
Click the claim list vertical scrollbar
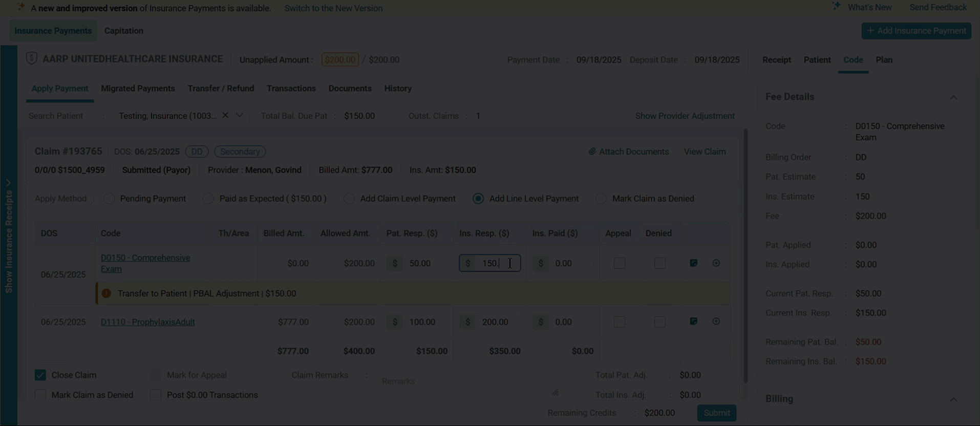[745, 256]
